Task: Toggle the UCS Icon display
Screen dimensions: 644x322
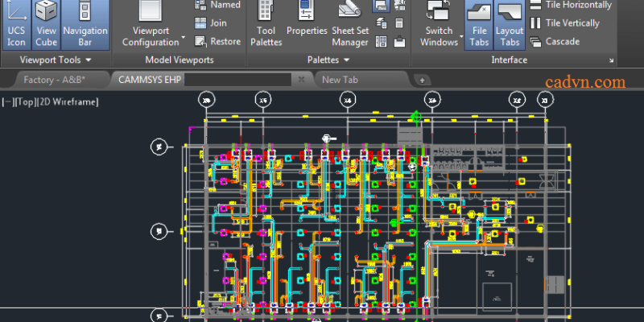Action: [x=16, y=25]
